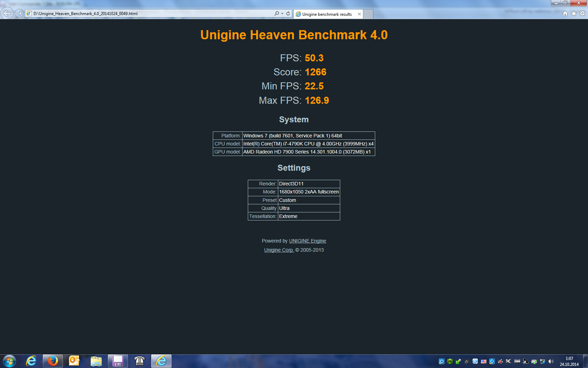This screenshot has height=368, width=588.
Task: Click the printer with green checkmark tray icon
Action: [534, 361]
